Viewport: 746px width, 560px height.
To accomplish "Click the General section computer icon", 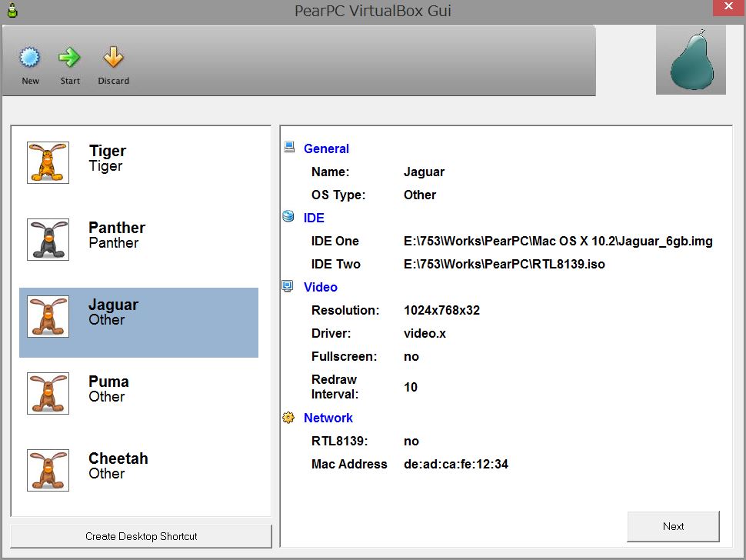I will coord(289,147).
